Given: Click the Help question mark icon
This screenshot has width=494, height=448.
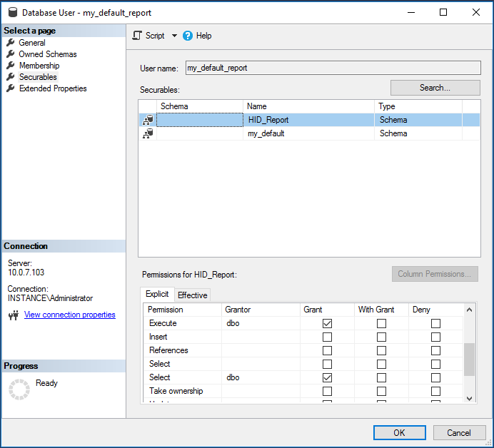Looking at the screenshot, I should pos(188,36).
